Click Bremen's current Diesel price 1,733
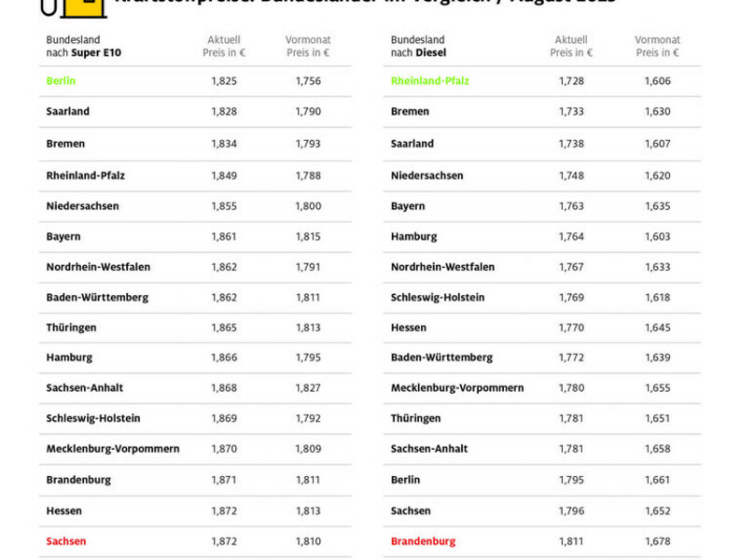755x560 pixels. click(x=571, y=112)
